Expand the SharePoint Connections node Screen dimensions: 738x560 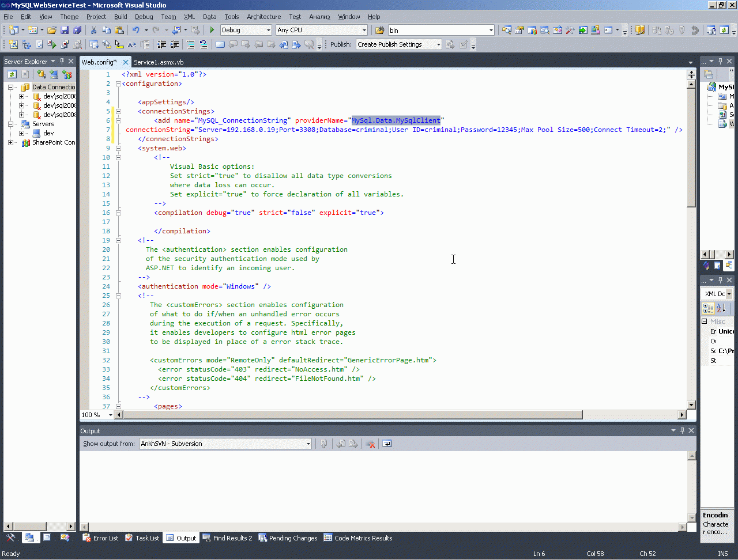11,142
